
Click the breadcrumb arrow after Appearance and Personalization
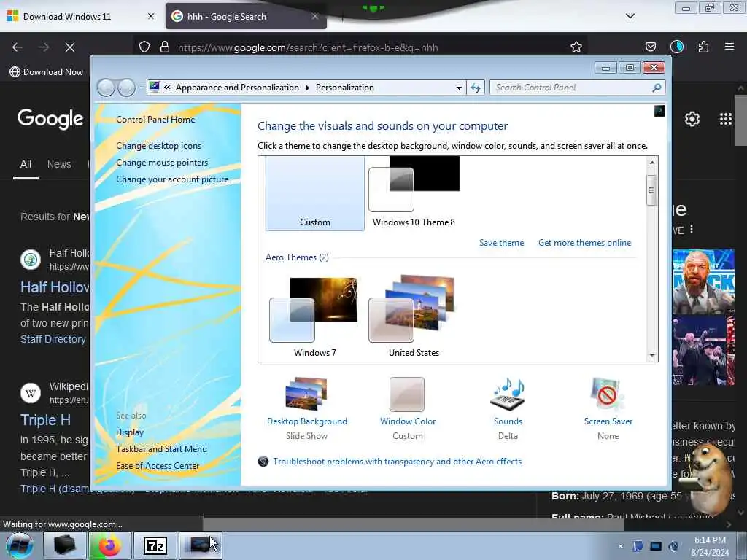tap(307, 87)
